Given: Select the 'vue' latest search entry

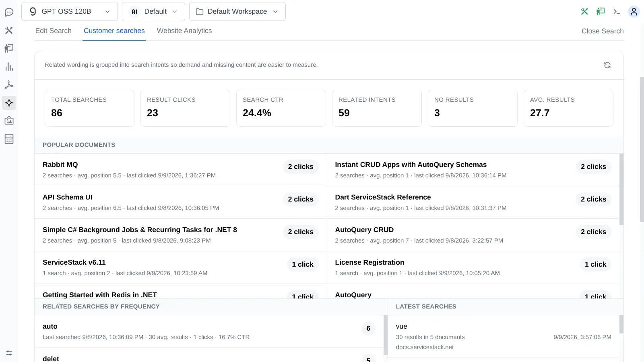Looking at the screenshot, I should [x=503, y=337].
